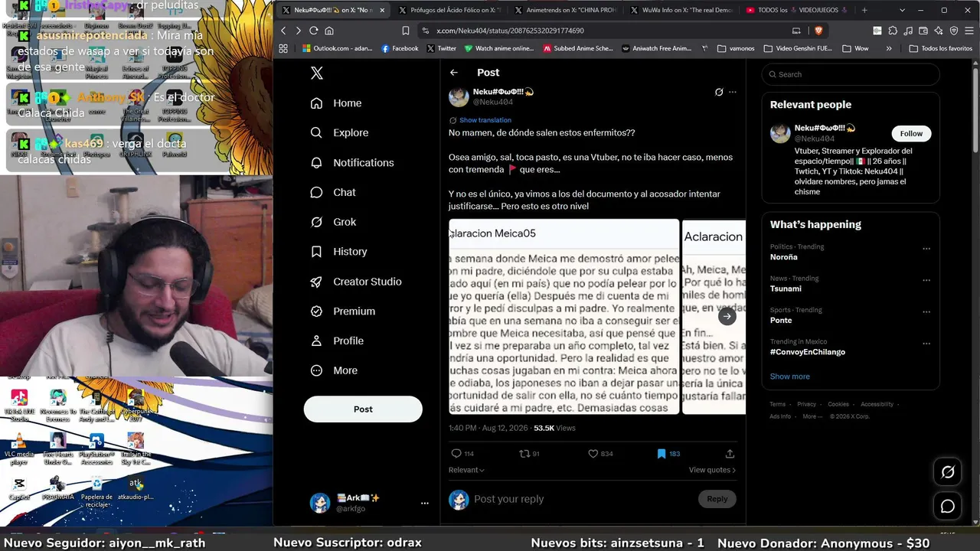Click the X Search box
980x551 pixels.
click(x=850, y=74)
